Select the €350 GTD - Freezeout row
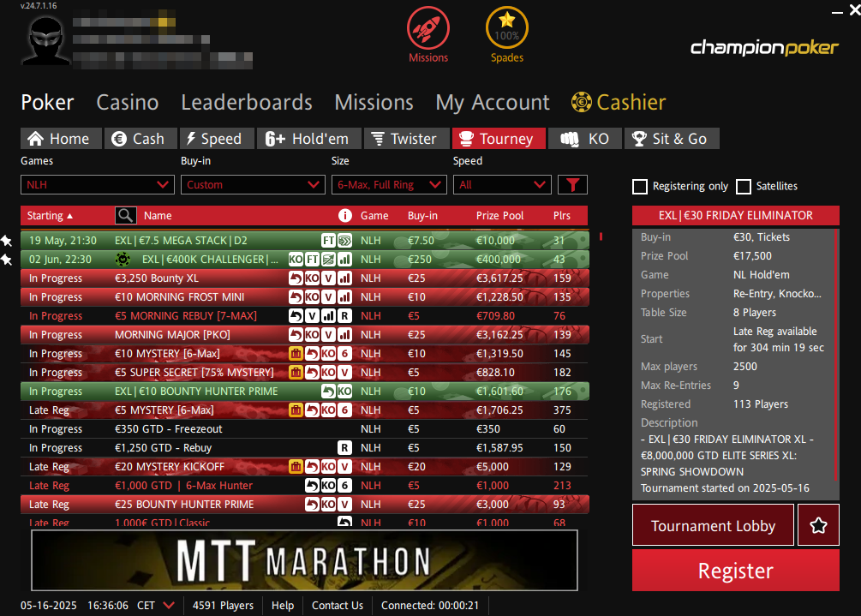Viewport: 861px width, 616px height. [304, 428]
